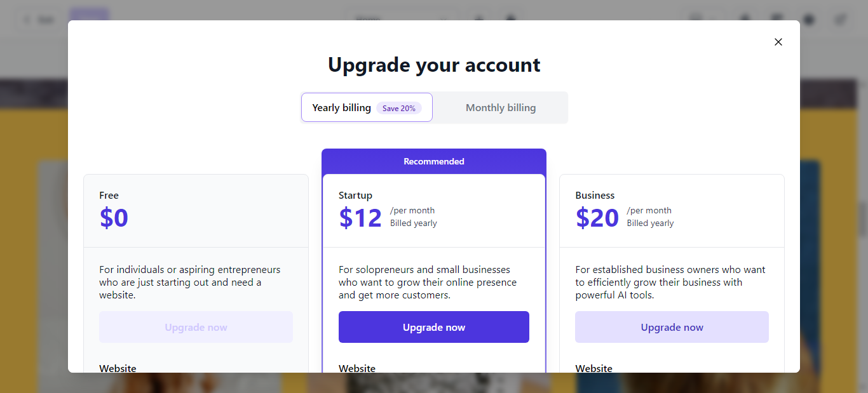868x393 pixels.
Task: Upgrade now to the Startup plan
Action: coord(434,327)
